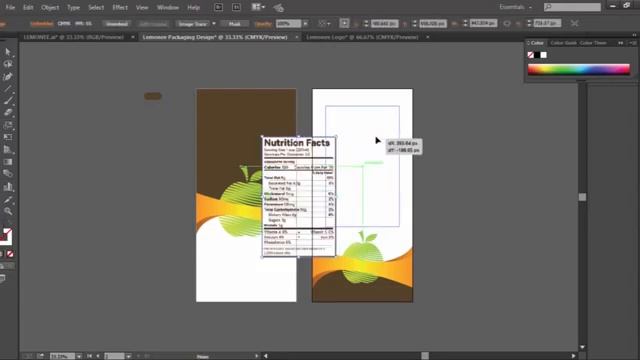Click the Unembed button
Image resolution: width=640 pixels, height=360 pixels.
pyautogui.click(x=117, y=24)
